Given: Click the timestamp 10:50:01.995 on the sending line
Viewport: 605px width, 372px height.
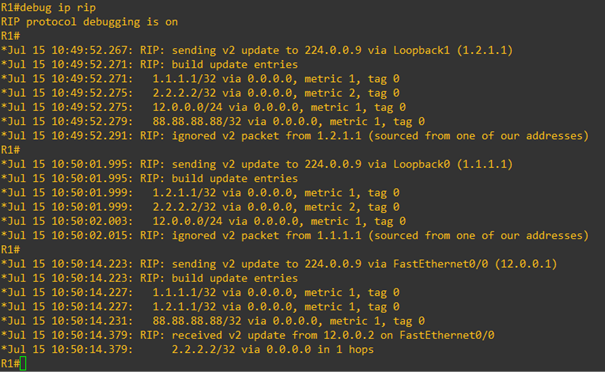Looking at the screenshot, I should pos(90,164).
